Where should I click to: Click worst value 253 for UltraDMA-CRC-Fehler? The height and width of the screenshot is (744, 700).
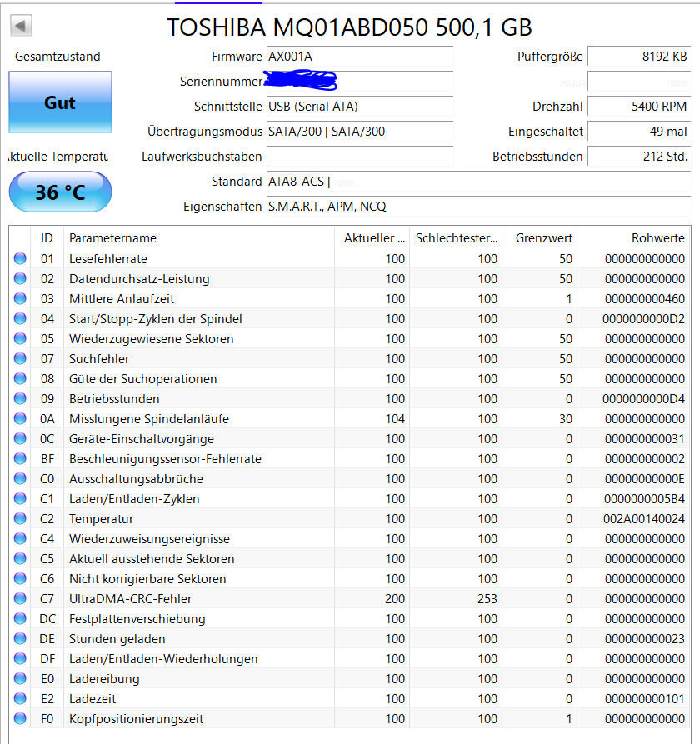point(487,599)
